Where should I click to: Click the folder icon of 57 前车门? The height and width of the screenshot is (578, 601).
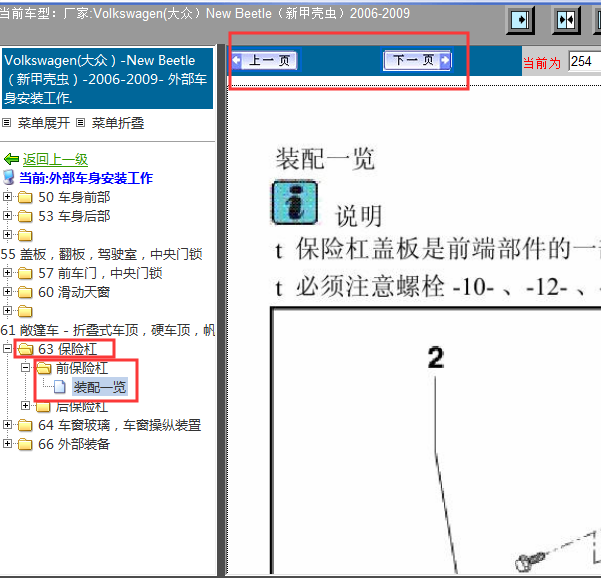click(x=25, y=273)
